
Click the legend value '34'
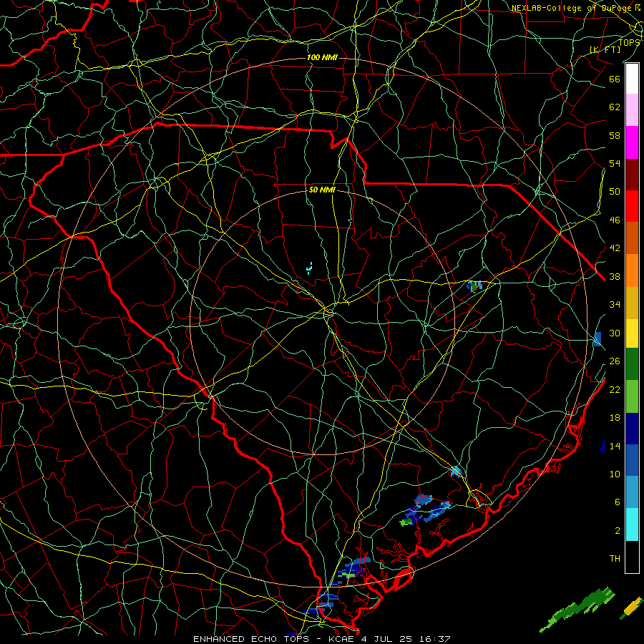click(x=615, y=305)
